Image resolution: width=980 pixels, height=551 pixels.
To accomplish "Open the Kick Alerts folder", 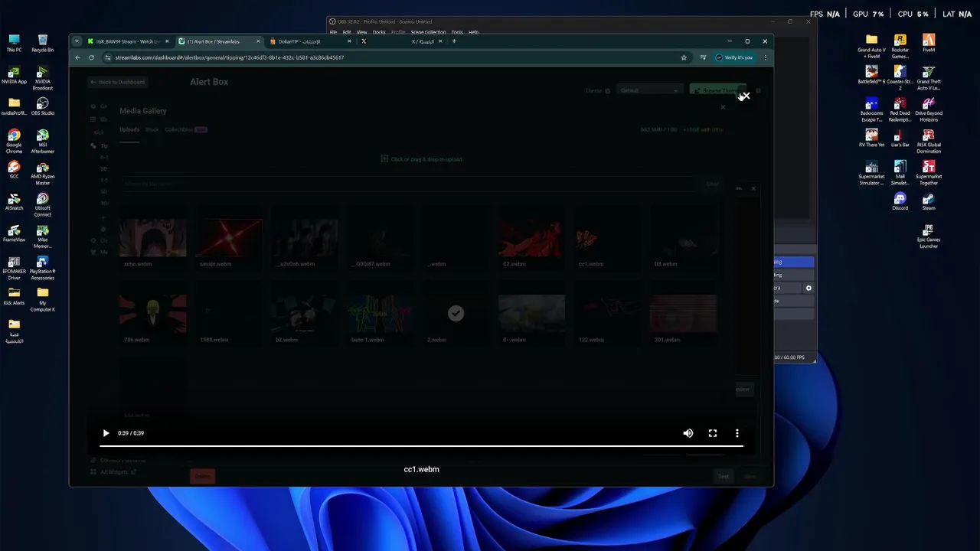I will click(14, 296).
